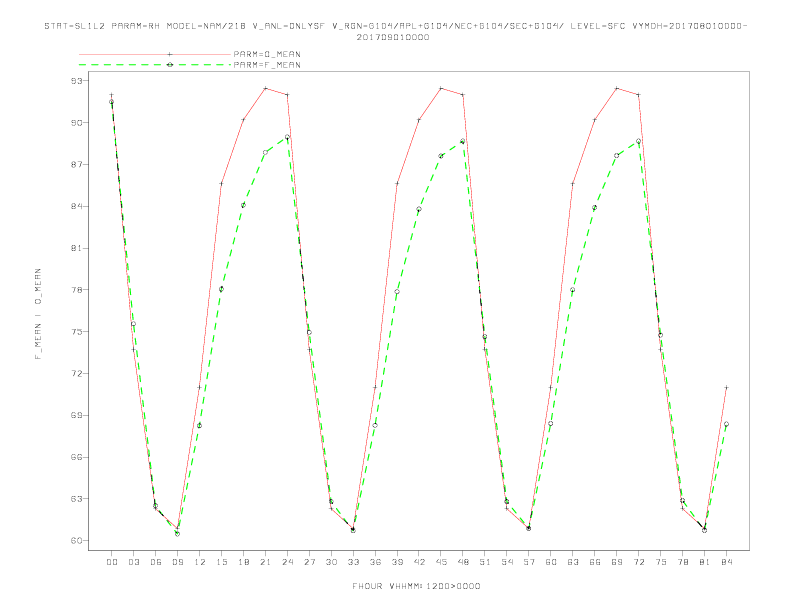Click x-axis tick label 66
The image size is (792, 612).
595,562
